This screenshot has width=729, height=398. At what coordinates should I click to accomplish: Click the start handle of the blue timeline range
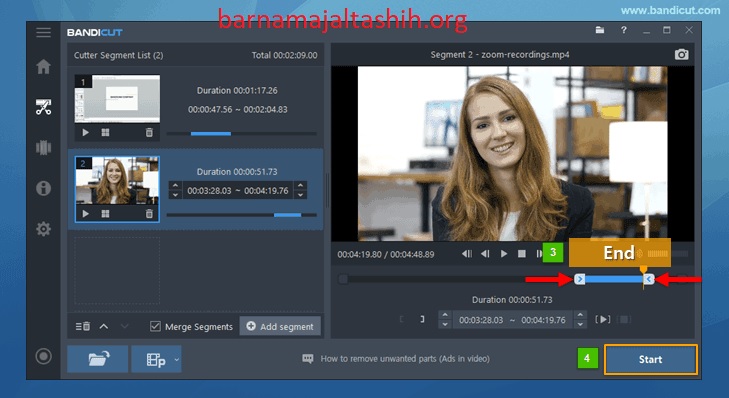(579, 279)
